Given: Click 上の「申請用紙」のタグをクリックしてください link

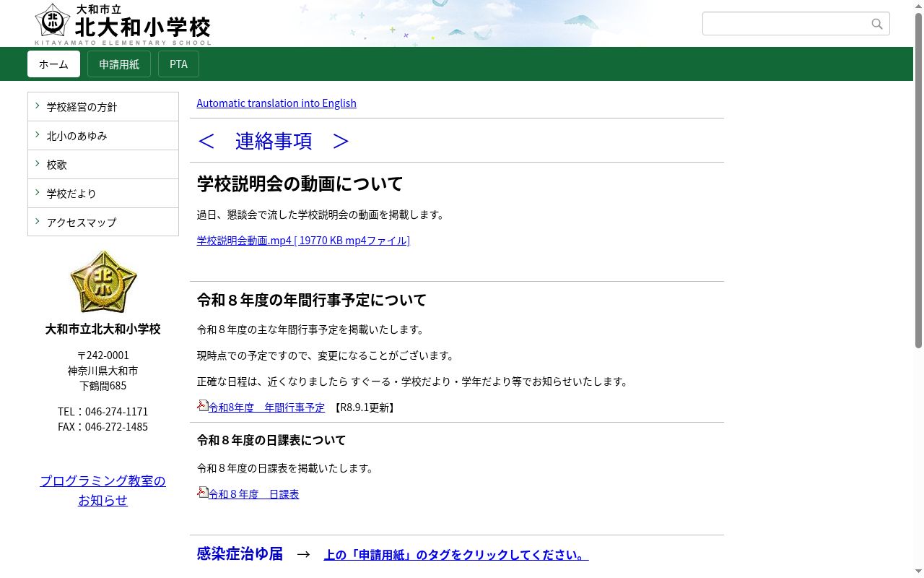Looking at the screenshot, I should pos(456,555).
